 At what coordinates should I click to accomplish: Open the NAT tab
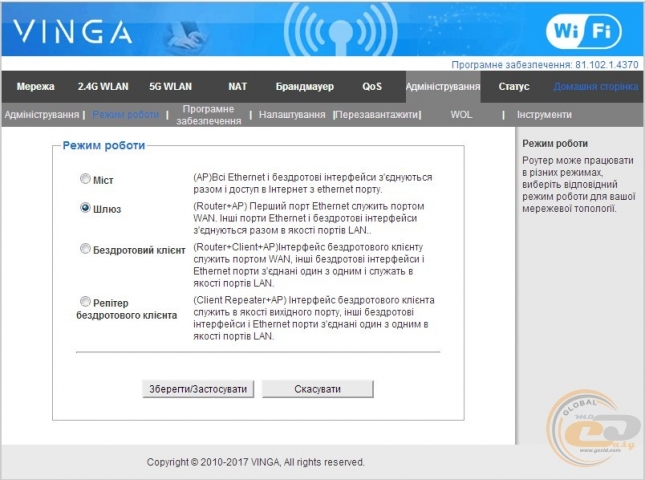pyautogui.click(x=237, y=86)
